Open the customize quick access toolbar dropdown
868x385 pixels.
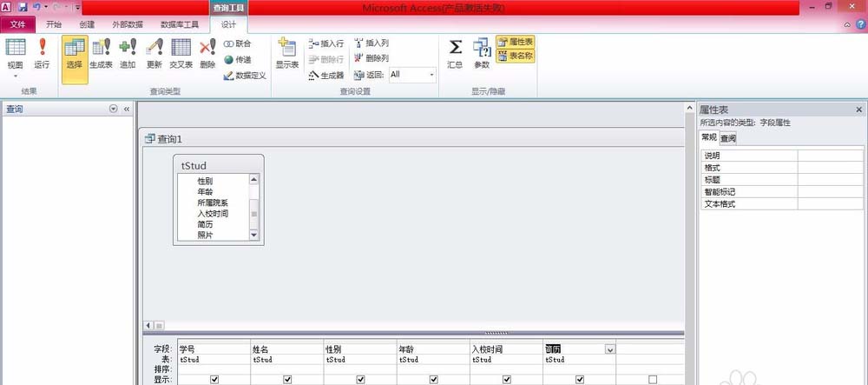[77, 8]
